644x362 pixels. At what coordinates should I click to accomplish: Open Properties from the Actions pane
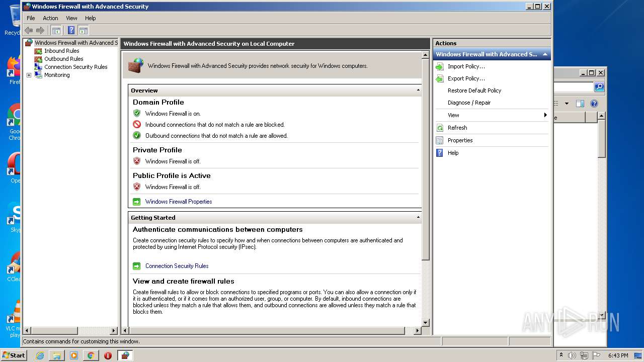[x=460, y=140]
